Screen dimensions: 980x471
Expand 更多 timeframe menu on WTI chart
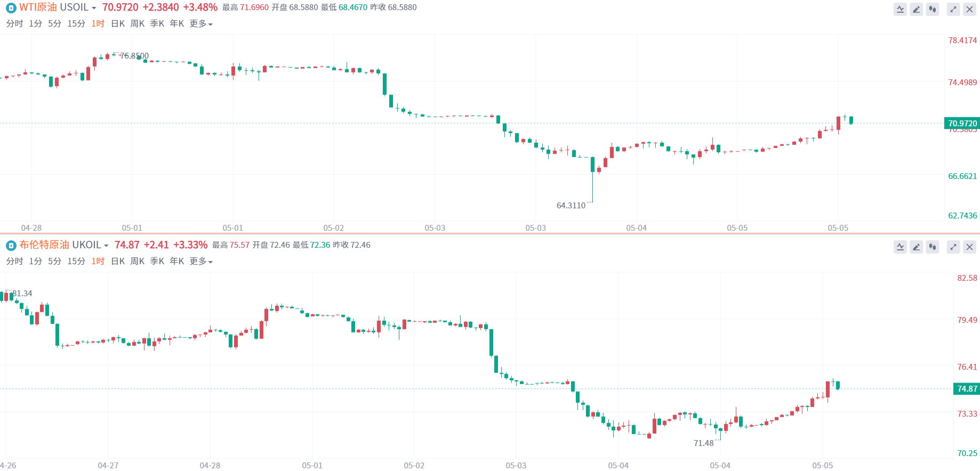(x=201, y=24)
